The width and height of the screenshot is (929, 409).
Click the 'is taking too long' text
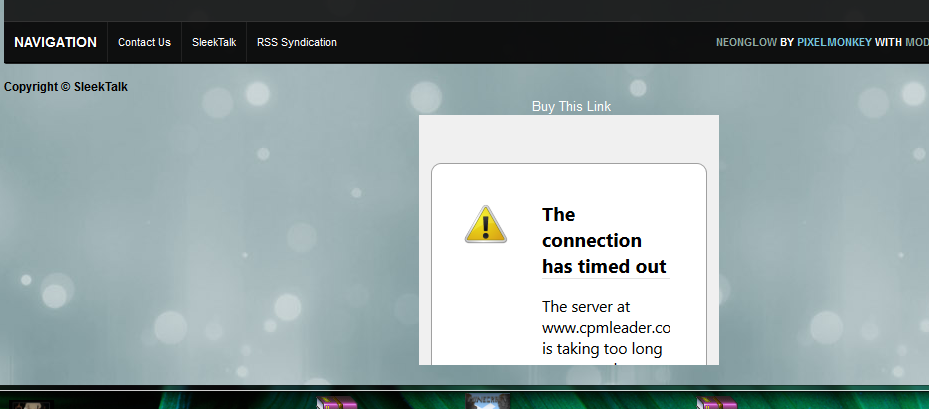[602, 349]
